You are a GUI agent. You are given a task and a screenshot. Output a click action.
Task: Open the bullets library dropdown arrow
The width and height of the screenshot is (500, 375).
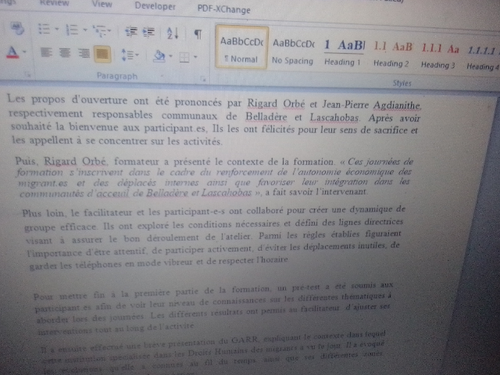(57, 29)
